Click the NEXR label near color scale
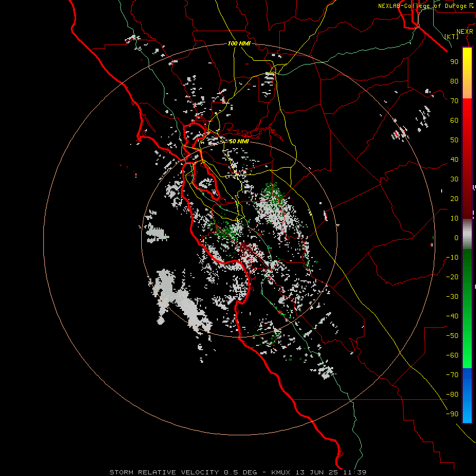The width and height of the screenshot is (476, 476). pyautogui.click(x=465, y=32)
